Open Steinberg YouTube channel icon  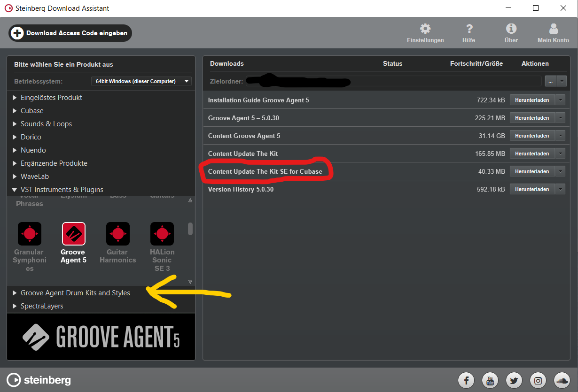click(490, 380)
